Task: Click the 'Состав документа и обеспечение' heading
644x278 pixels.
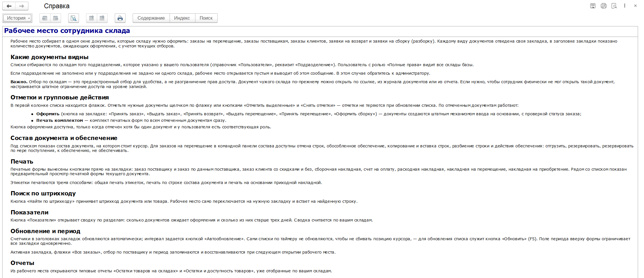Action: tap(64, 138)
